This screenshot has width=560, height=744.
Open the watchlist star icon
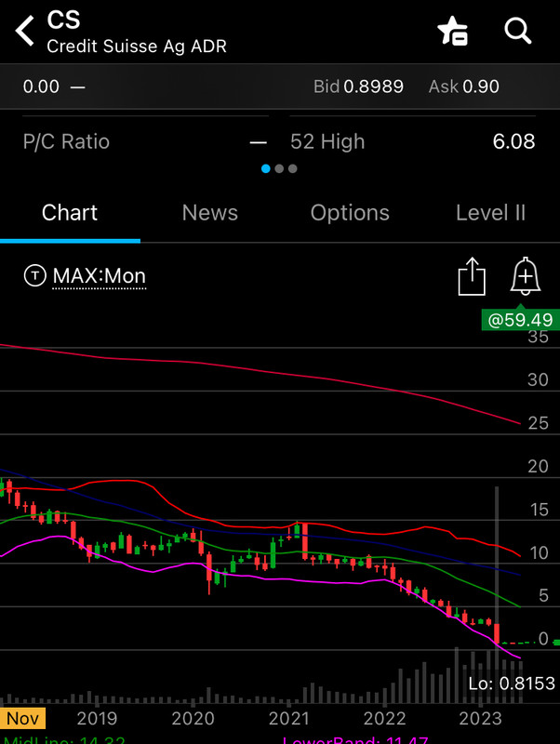tap(453, 32)
